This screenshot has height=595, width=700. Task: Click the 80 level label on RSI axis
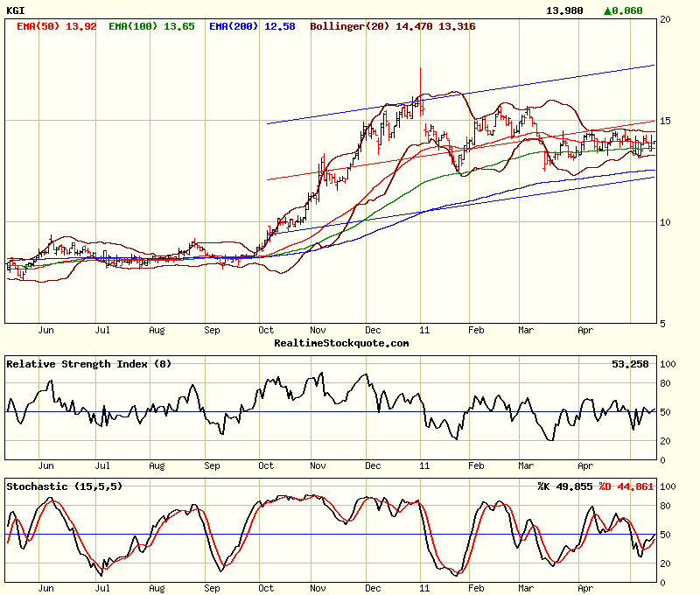coord(665,383)
